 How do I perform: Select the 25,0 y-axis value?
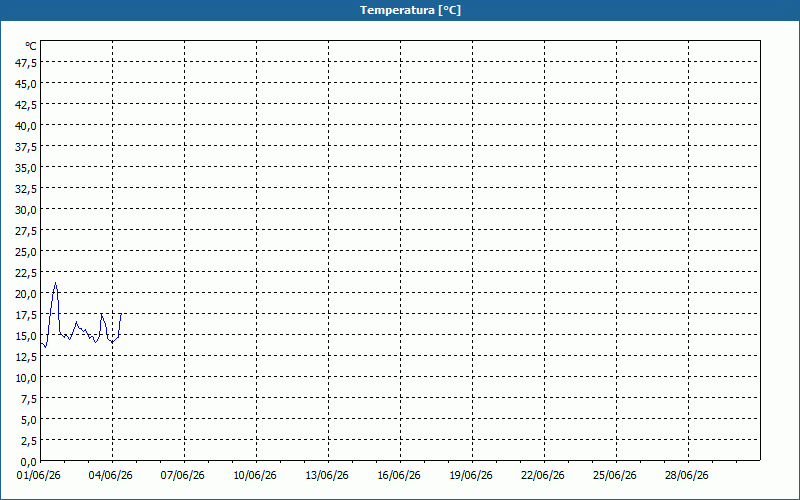tap(27, 252)
